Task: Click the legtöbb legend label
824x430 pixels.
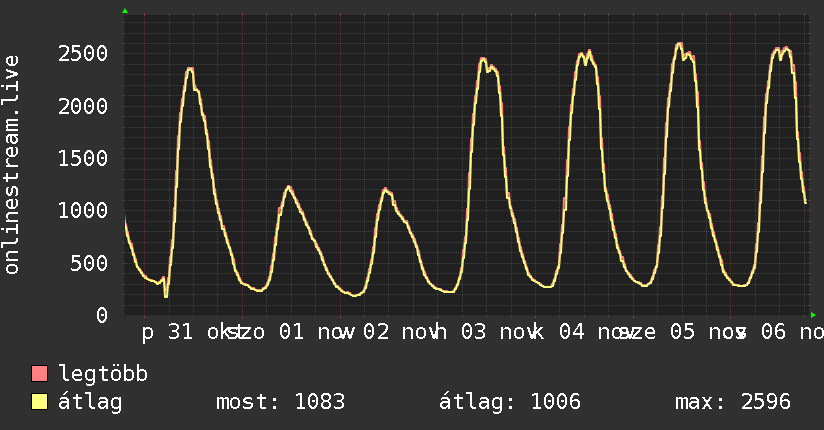Action: (103, 374)
